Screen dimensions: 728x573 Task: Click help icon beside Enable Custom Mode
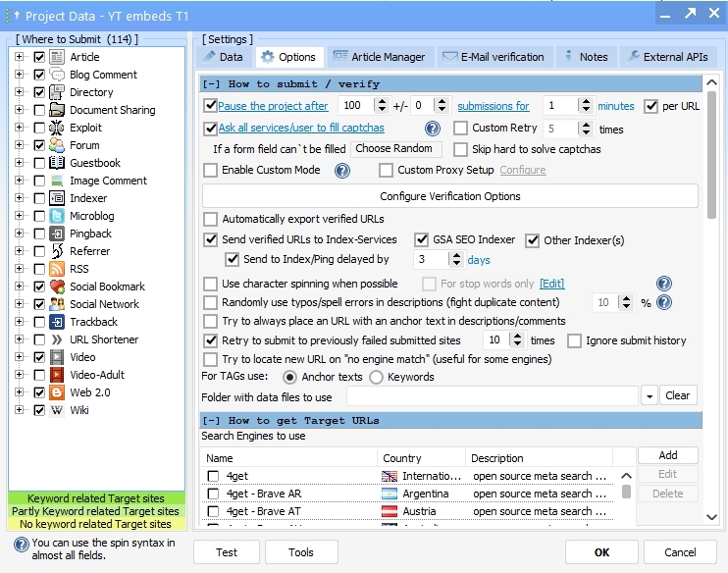point(342,171)
